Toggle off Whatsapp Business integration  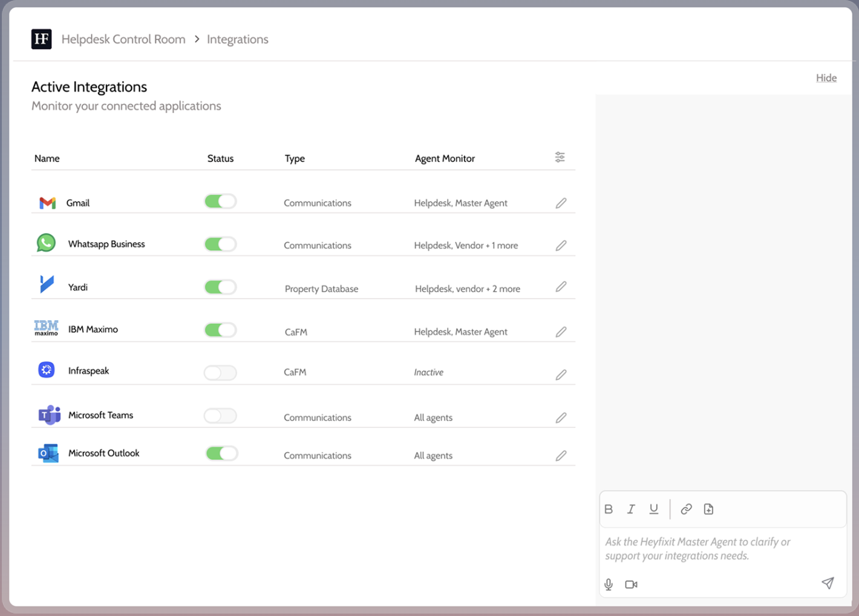tap(220, 244)
